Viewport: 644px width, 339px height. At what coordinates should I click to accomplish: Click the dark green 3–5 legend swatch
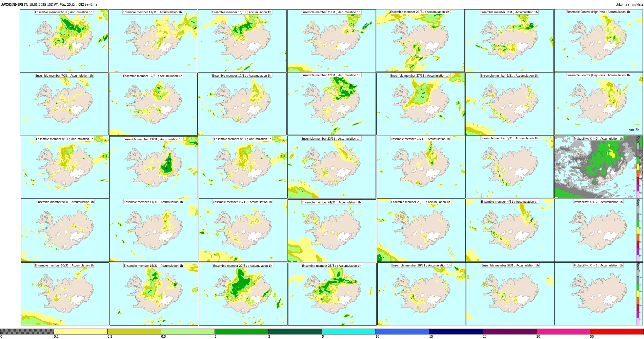(x=295, y=332)
